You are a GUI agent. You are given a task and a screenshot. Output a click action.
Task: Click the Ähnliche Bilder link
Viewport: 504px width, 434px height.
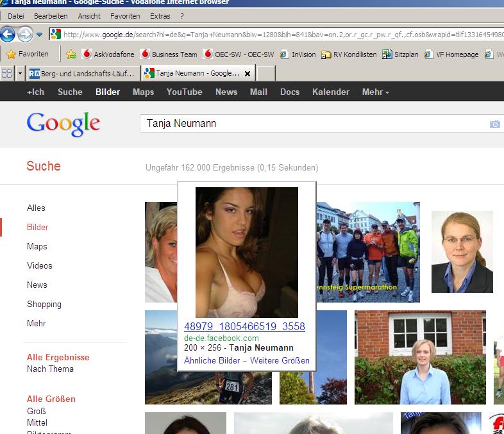coord(212,360)
